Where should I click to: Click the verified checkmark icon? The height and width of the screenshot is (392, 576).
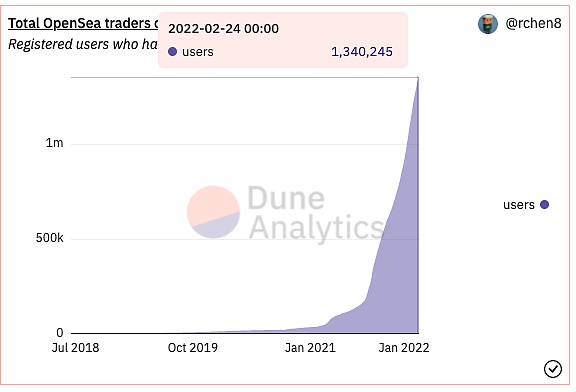click(553, 368)
